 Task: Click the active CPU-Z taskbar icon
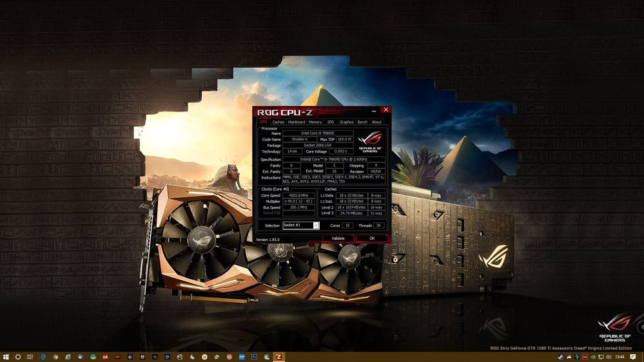point(279,357)
